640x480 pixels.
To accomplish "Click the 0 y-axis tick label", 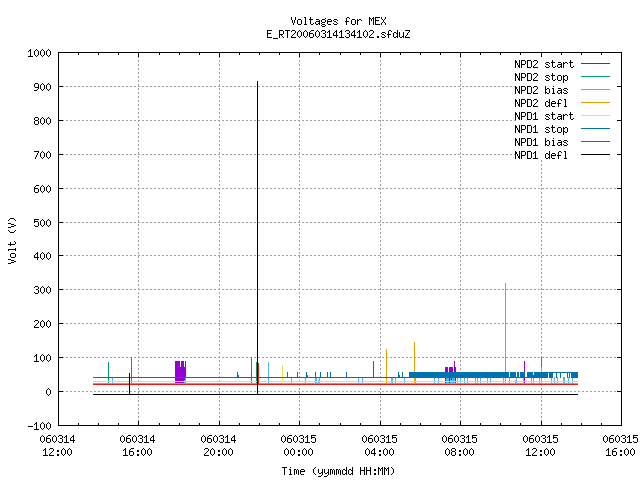I will 49,391.
